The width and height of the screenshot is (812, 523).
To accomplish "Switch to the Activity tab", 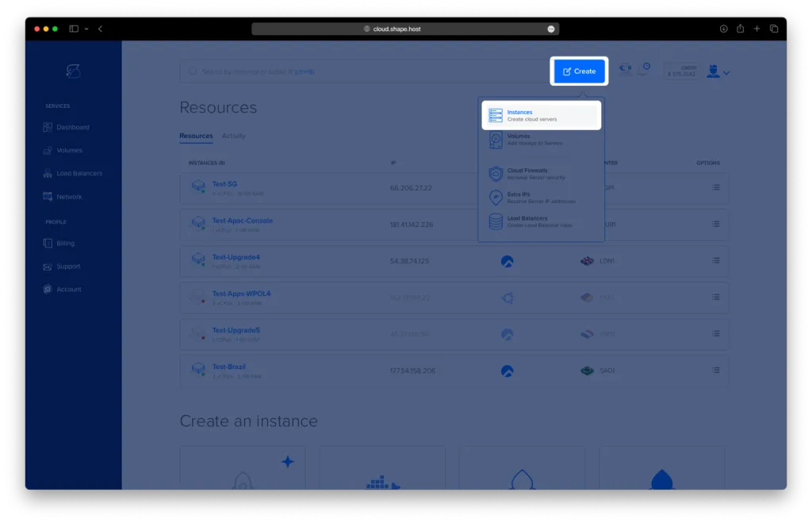I will tap(234, 136).
